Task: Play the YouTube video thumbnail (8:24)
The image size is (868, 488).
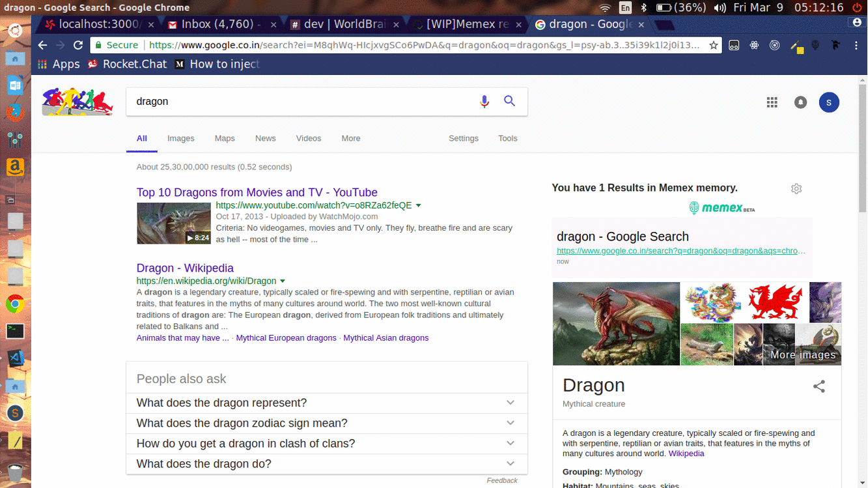Action: coord(174,223)
